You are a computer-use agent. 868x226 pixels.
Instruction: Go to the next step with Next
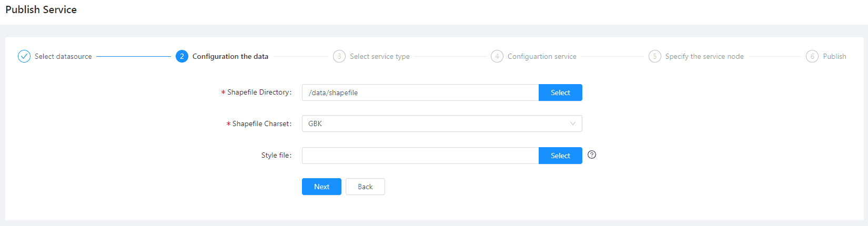click(x=321, y=187)
